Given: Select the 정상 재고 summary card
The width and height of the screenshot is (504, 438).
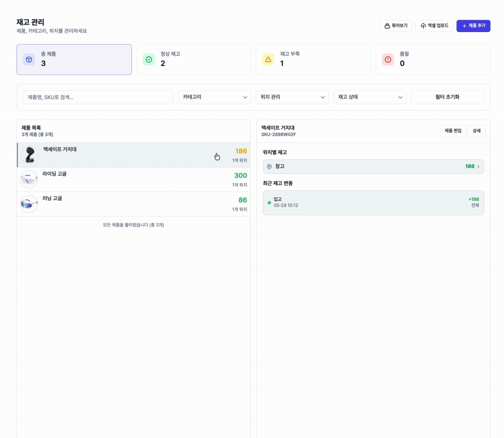Looking at the screenshot, I should (x=194, y=59).
